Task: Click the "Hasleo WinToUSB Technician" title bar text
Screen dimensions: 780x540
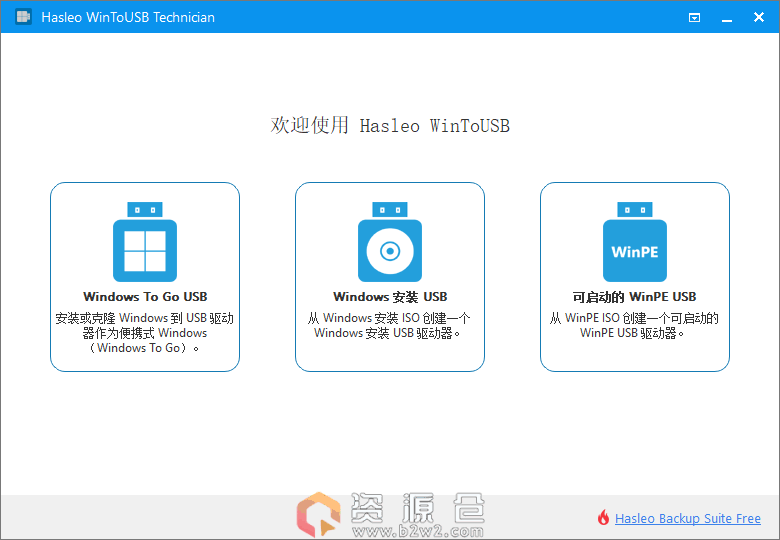Action: [128, 17]
